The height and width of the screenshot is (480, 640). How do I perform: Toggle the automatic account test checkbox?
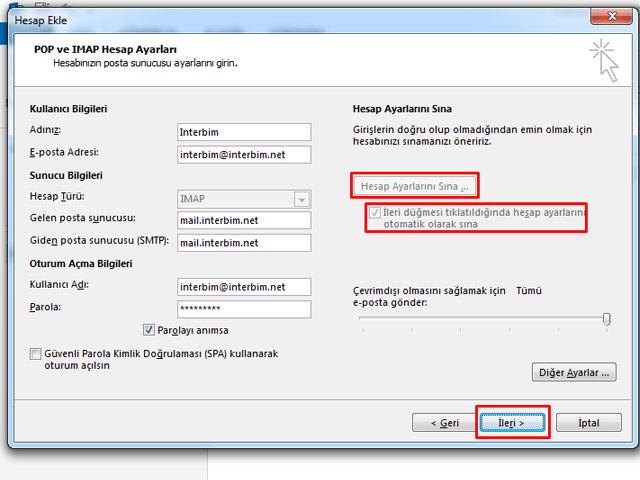(x=375, y=213)
